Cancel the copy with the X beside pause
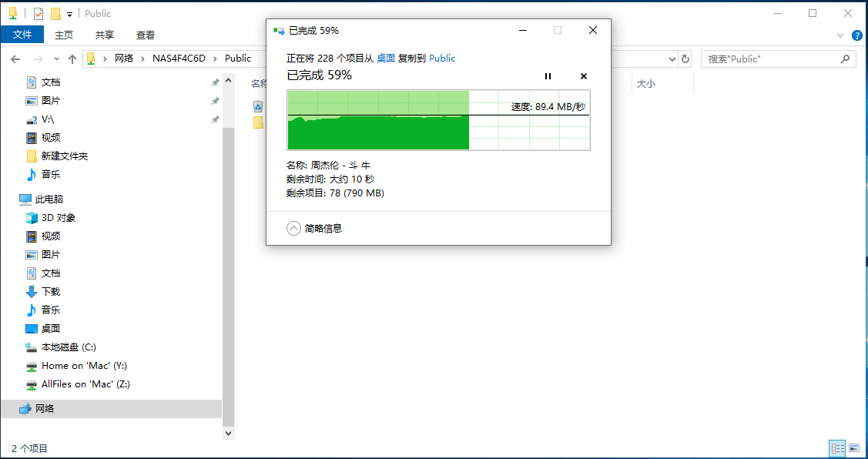Image resolution: width=868 pixels, height=459 pixels. (x=584, y=76)
